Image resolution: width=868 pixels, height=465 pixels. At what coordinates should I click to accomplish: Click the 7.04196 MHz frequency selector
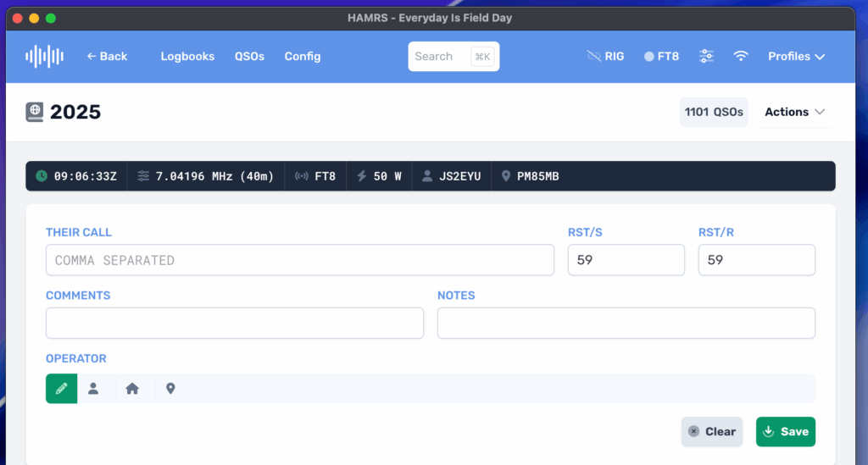point(205,176)
